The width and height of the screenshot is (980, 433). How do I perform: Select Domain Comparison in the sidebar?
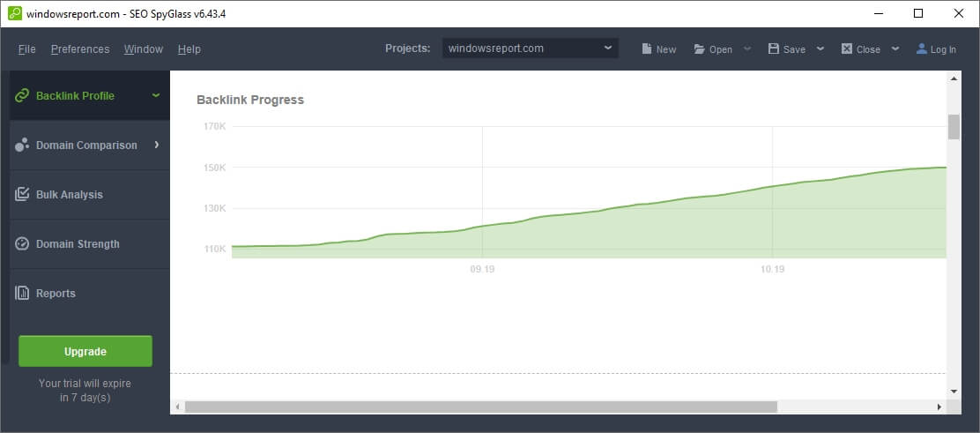89,146
